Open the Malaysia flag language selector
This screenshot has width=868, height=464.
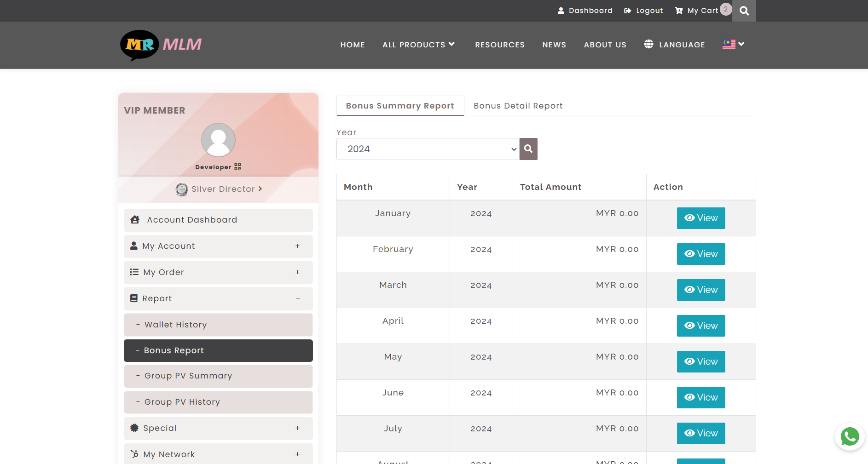tap(733, 44)
